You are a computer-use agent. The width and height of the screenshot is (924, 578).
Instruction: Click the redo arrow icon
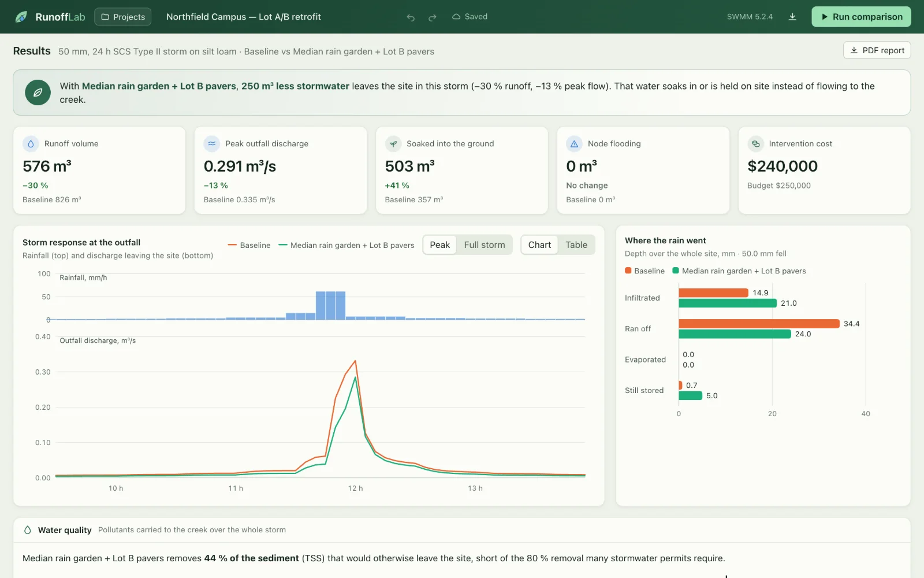click(x=432, y=17)
